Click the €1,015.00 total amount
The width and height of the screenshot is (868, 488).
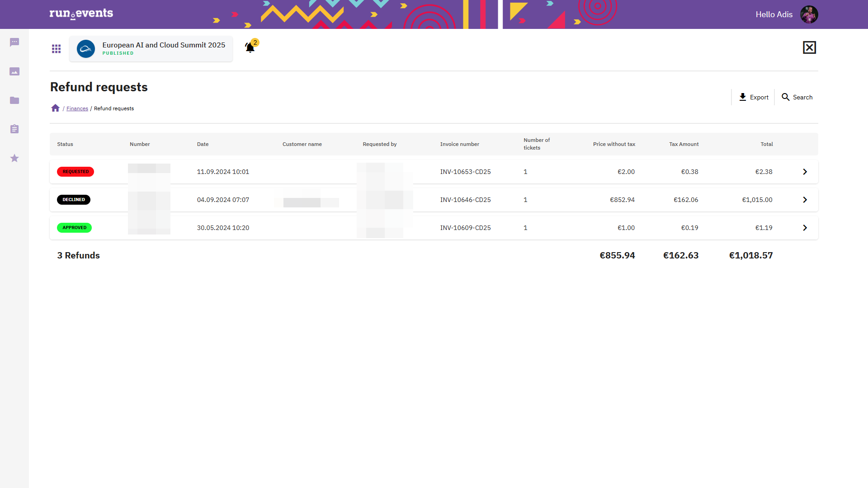click(757, 200)
